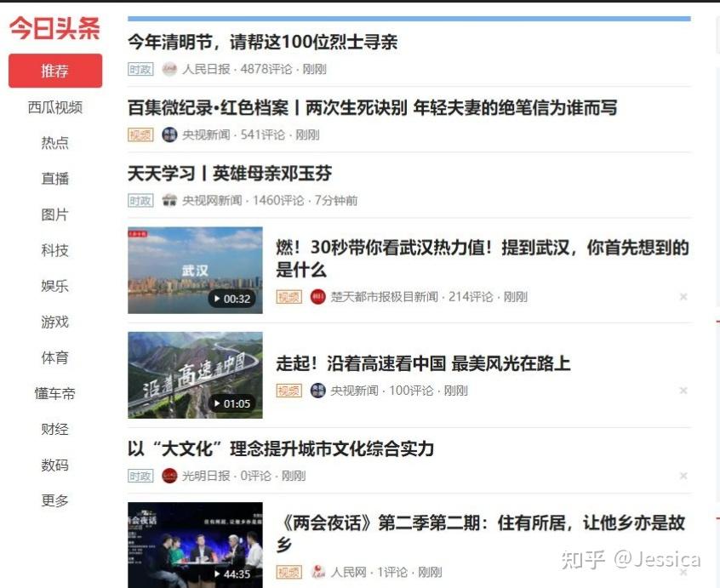Open the 图片 channel
The width and height of the screenshot is (720, 588).
(55, 214)
